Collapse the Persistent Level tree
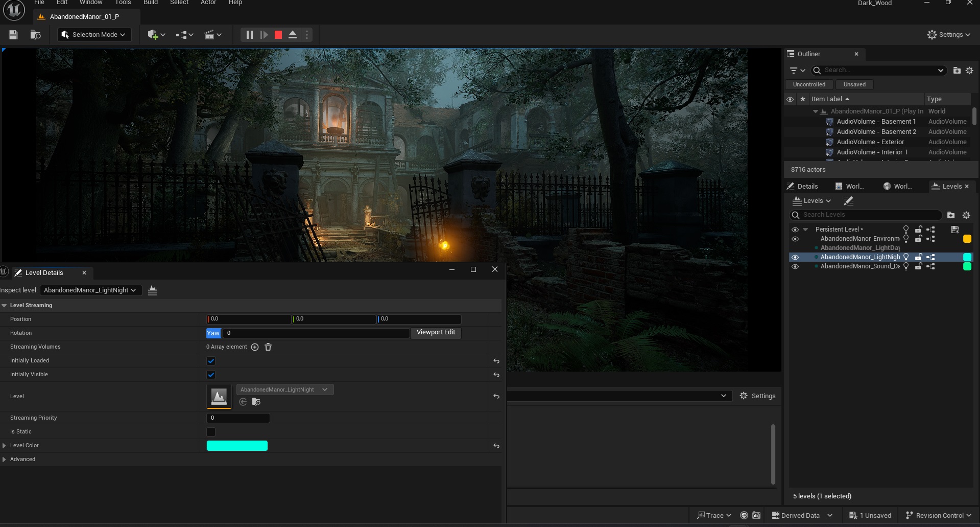Image resolution: width=980 pixels, height=527 pixels. tap(805, 230)
